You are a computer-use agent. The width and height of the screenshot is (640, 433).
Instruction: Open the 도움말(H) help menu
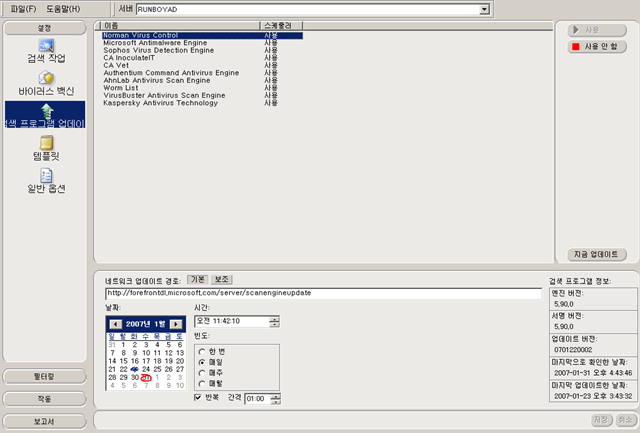pos(63,9)
